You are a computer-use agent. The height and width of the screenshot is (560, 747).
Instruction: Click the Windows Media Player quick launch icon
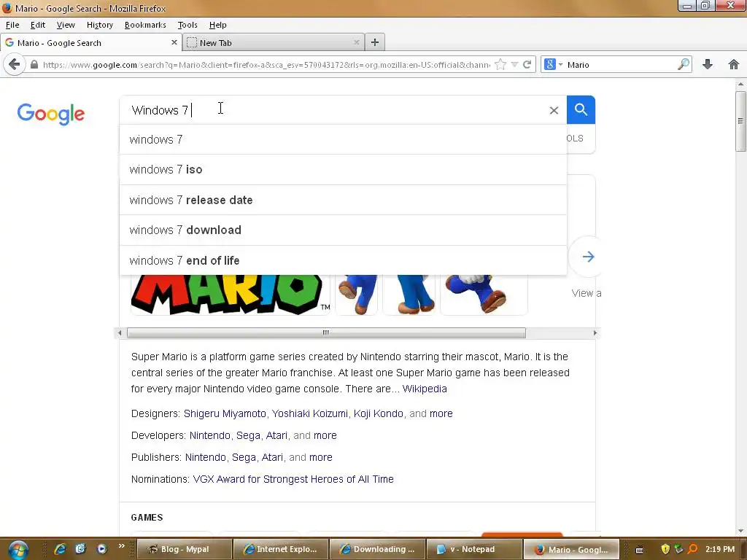click(x=101, y=549)
